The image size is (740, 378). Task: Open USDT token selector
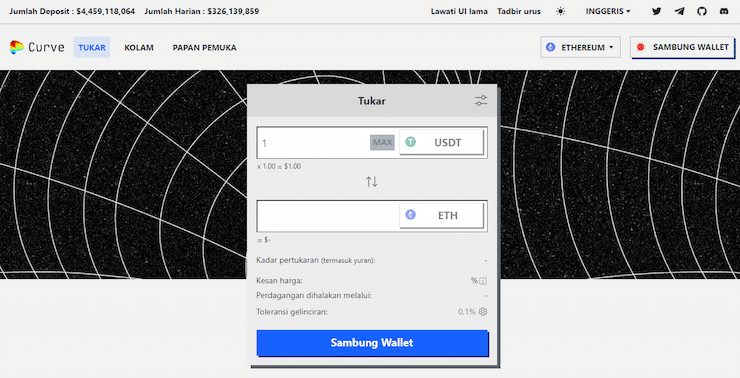pyautogui.click(x=442, y=142)
